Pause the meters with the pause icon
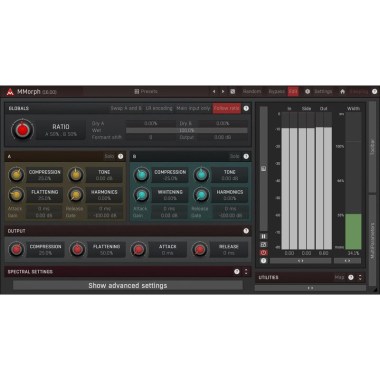Viewport: 380px width, 380px height. pos(263,236)
